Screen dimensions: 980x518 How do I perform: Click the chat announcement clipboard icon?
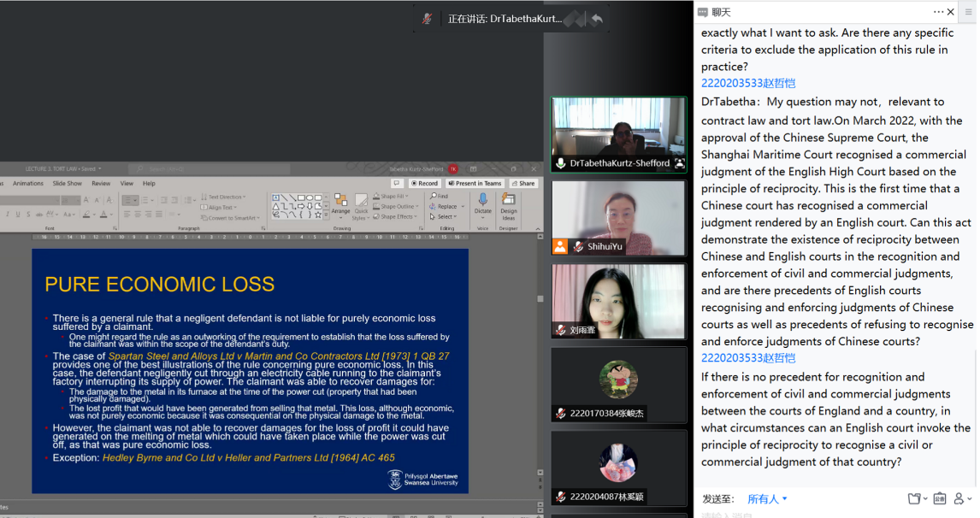pos(939,498)
